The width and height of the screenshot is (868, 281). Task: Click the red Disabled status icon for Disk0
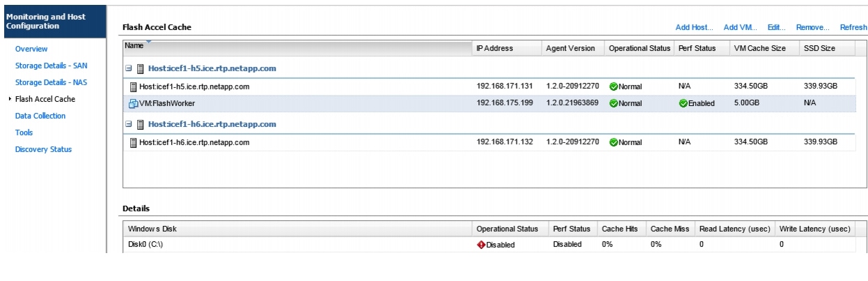(x=481, y=245)
